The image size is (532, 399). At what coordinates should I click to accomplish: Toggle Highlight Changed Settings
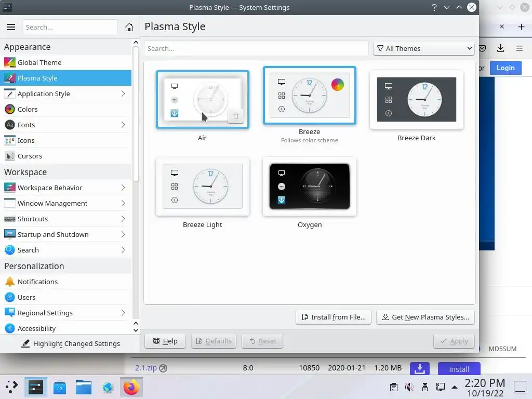pyautogui.click(x=70, y=344)
